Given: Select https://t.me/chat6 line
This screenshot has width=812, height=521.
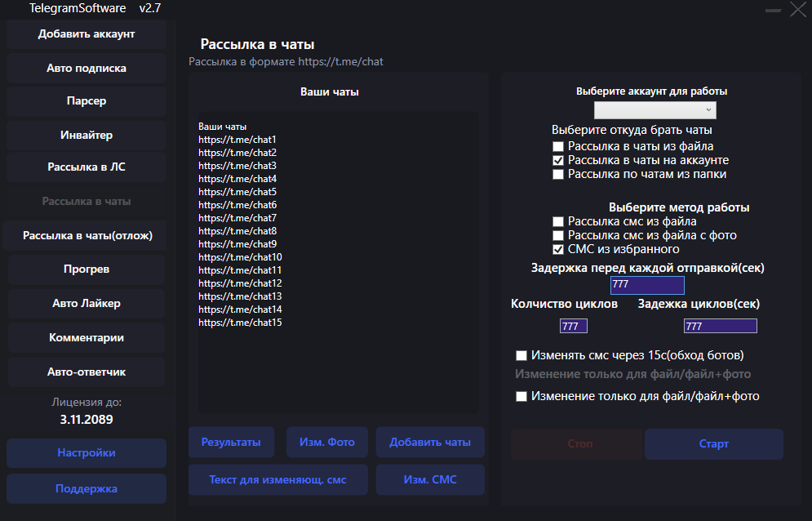Looking at the screenshot, I should coord(237,205).
